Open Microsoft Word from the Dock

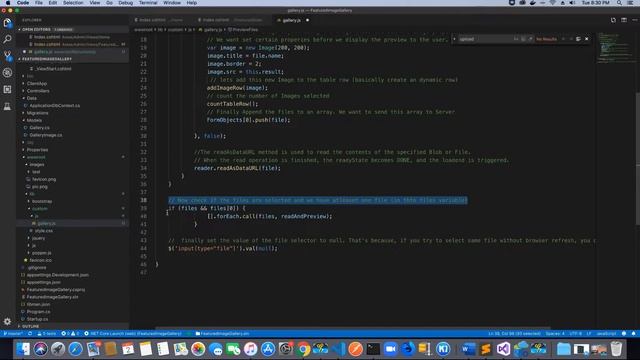click(x=468, y=349)
